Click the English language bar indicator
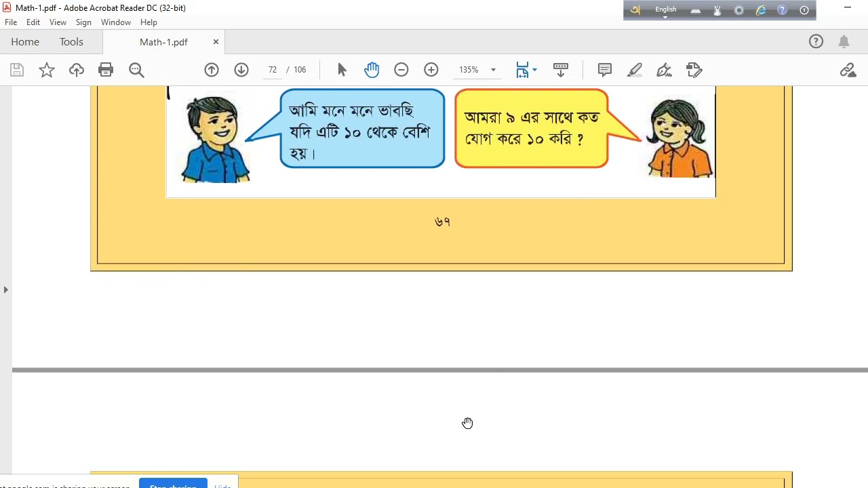 click(x=665, y=9)
